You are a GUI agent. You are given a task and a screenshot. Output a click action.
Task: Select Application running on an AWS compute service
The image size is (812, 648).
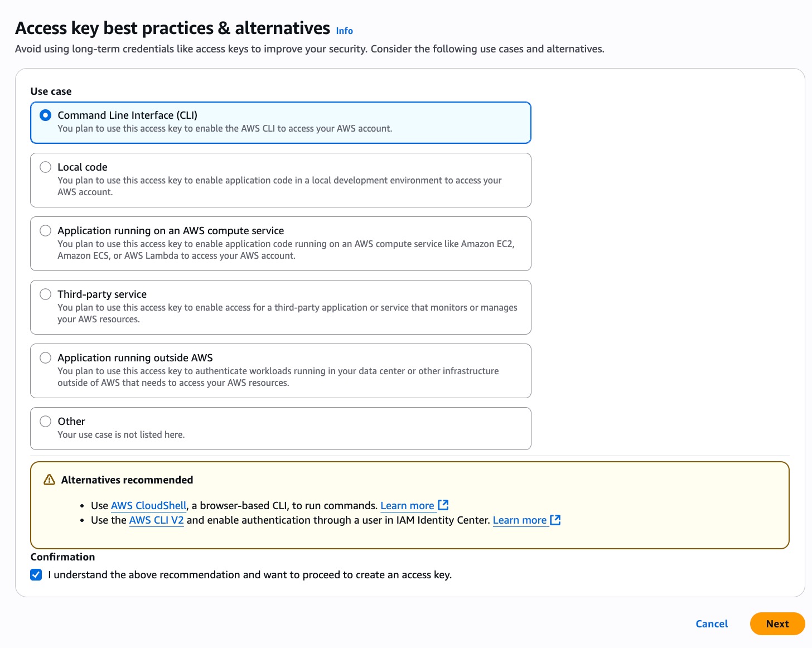click(x=45, y=230)
